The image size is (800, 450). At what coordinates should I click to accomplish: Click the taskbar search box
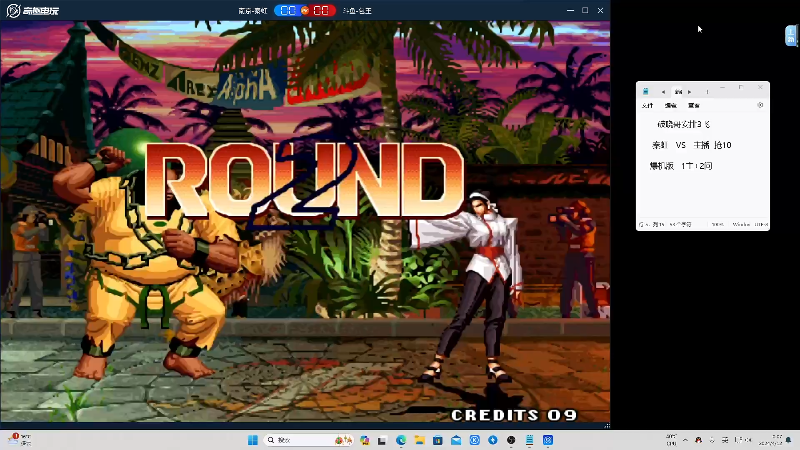(x=309, y=440)
